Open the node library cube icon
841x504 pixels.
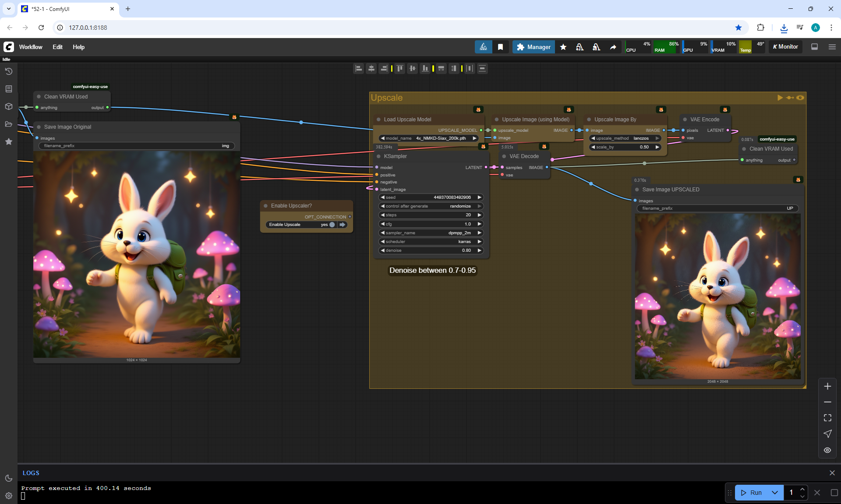8,106
